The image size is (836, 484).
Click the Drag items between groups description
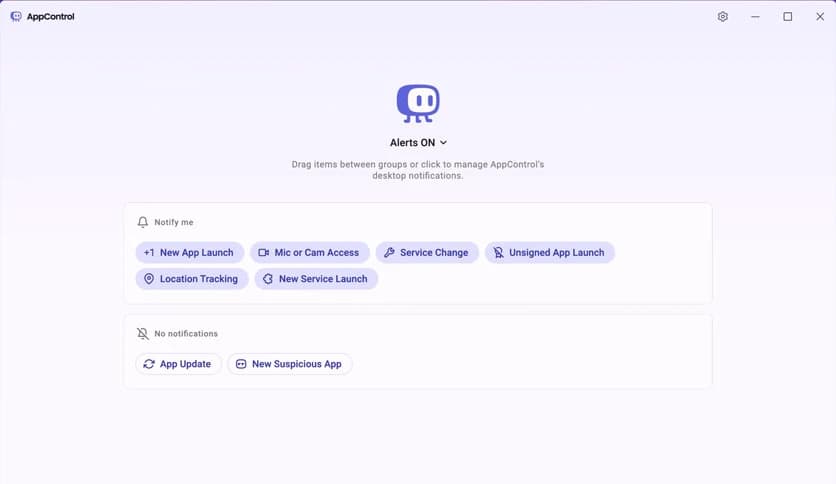pos(418,170)
